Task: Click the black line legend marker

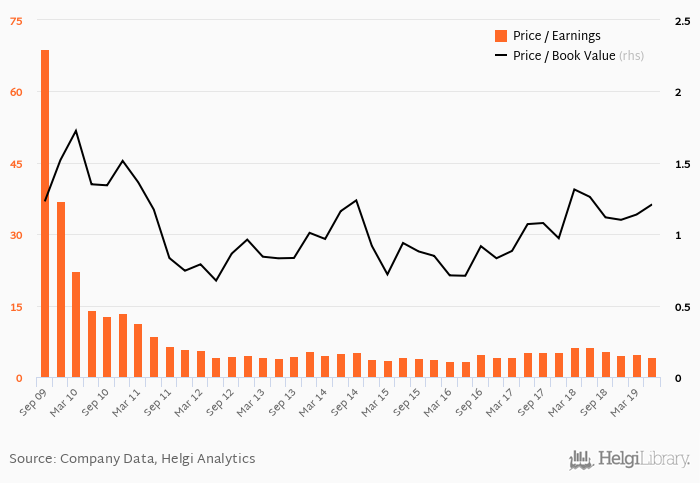Action: (501, 55)
